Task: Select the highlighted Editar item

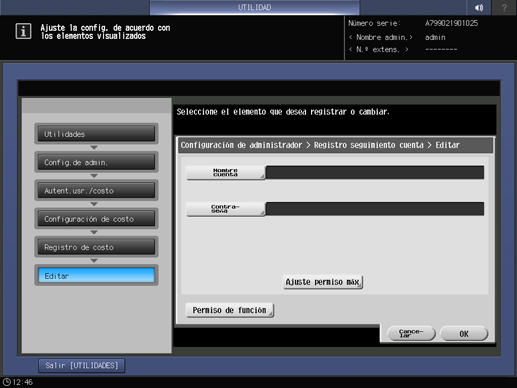Action: pos(96,275)
